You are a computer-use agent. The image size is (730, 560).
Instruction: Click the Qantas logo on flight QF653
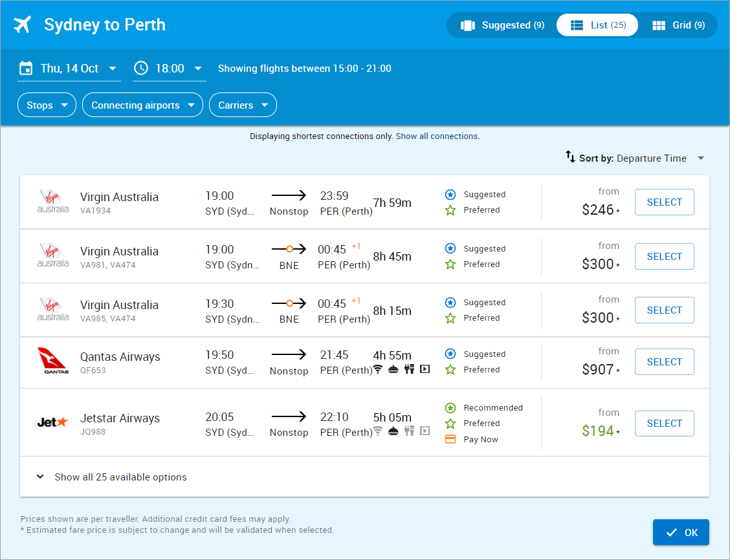pyautogui.click(x=53, y=361)
